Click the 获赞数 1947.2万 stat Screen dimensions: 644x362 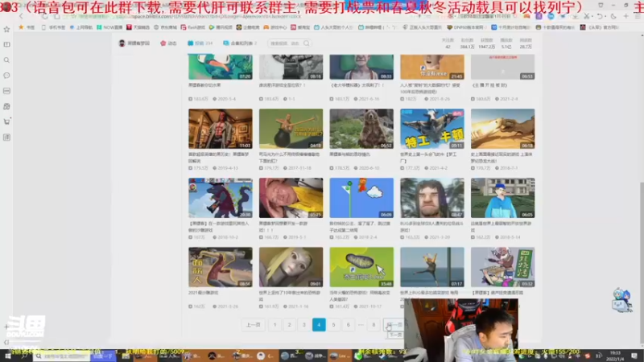coord(487,43)
